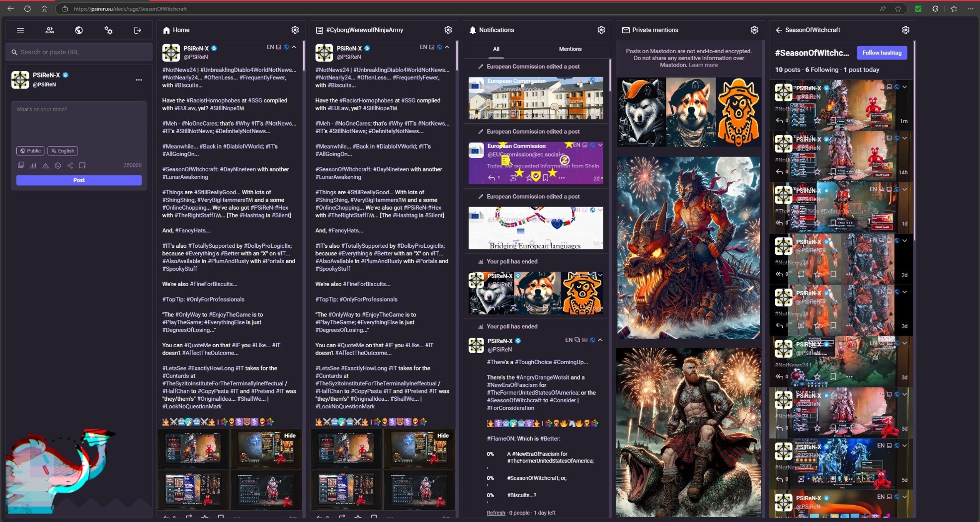980x522 pixels.
Task: Bookmark the SeasonOfWitchcraft post from 2d ago
Action: point(833,274)
